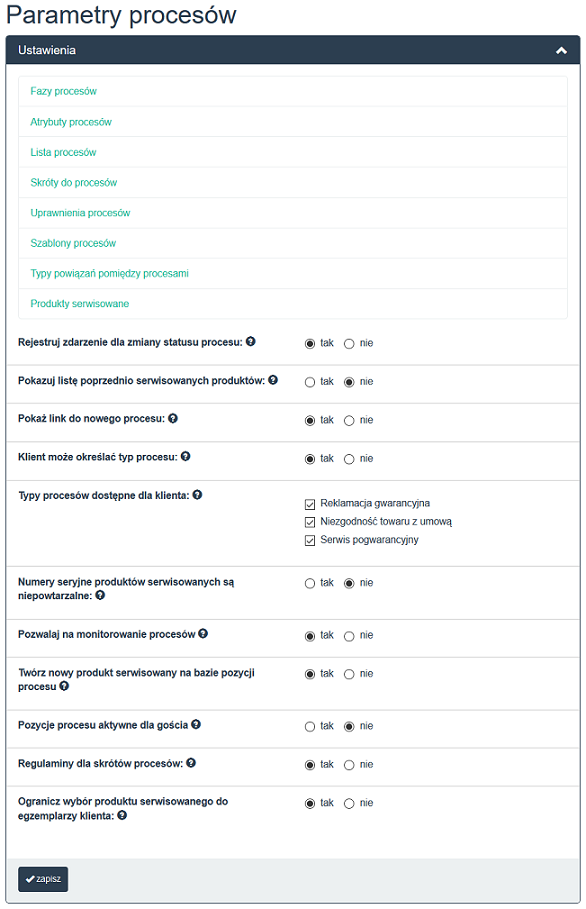Screen dimensions: 586x909
Task: Go to Atrybuty procesów
Action: tap(71, 122)
